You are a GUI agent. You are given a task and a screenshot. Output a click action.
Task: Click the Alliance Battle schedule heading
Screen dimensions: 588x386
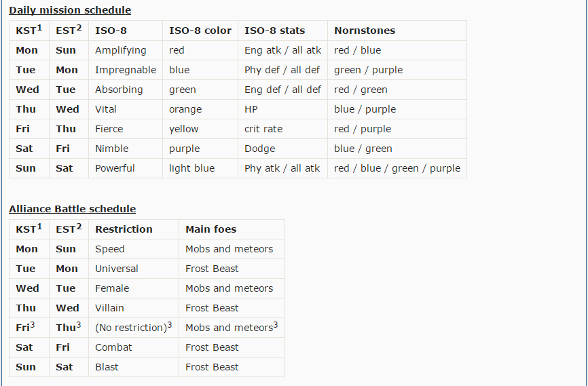[x=72, y=209]
